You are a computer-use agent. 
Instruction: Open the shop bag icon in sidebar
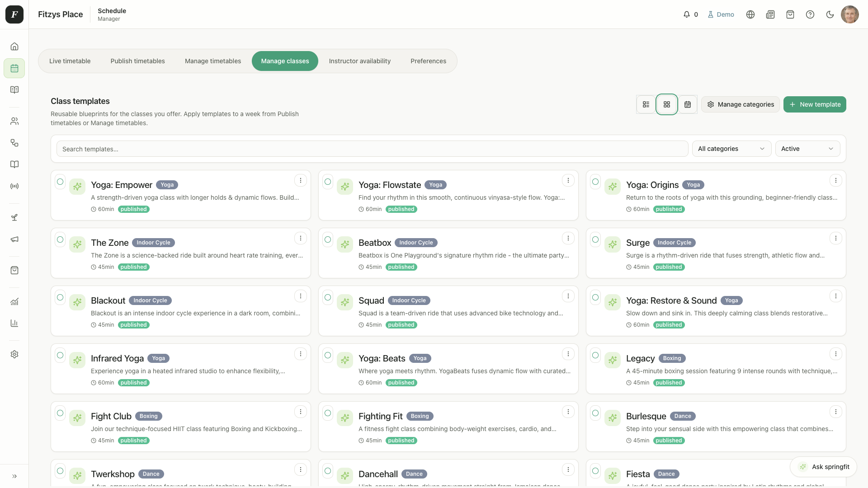[14, 270]
